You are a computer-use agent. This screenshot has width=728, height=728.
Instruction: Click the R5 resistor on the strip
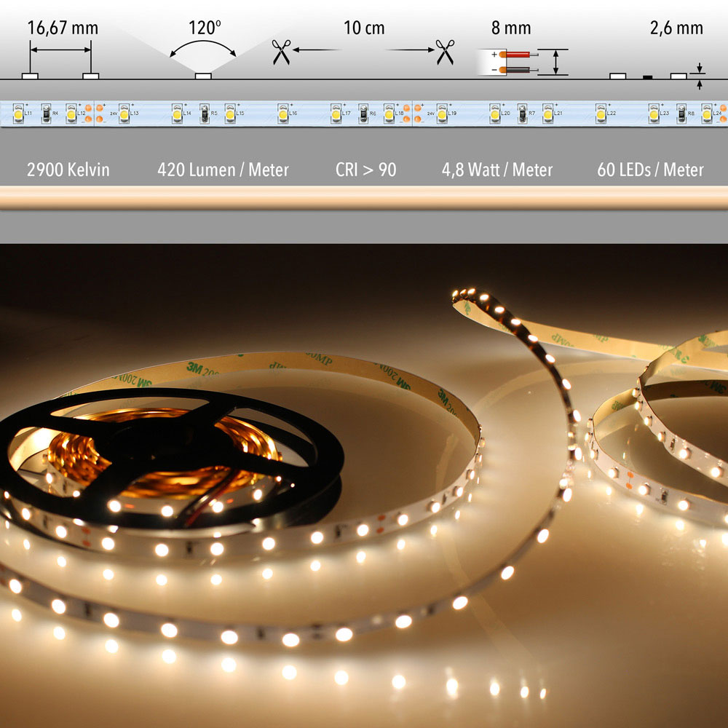tap(204, 112)
